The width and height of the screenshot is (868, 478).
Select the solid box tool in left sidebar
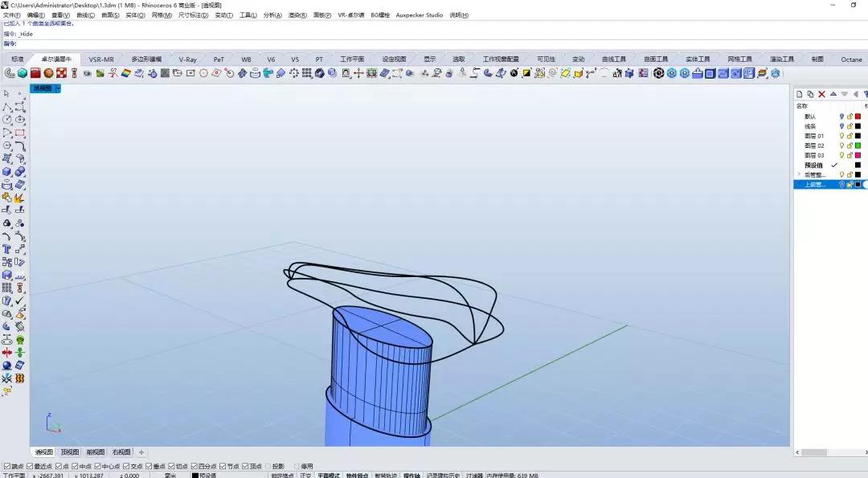6,171
